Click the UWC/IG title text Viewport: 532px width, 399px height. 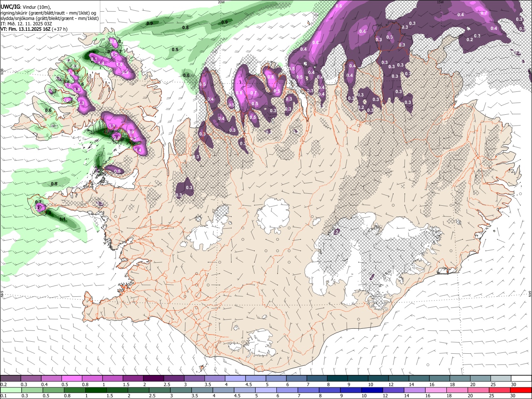point(10,7)
